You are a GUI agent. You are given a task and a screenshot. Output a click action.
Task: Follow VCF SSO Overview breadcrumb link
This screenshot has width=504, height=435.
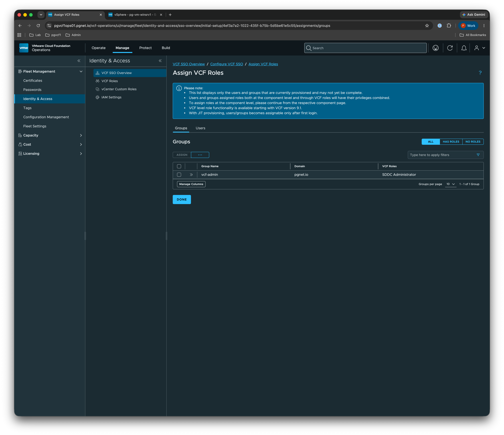tap(189, 64)
